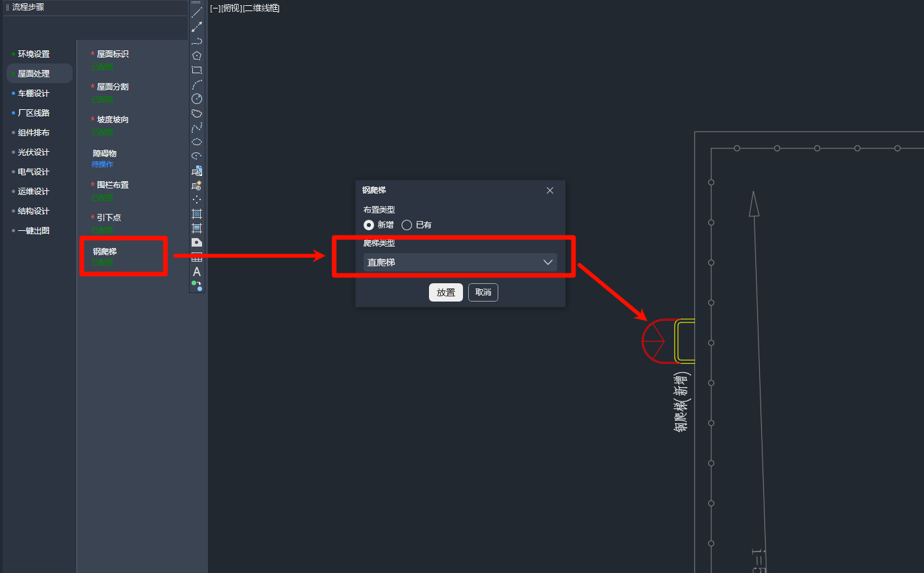
Task: Select the Polygon tool in toolbar
Action: pyautogui.click(x=197, y=56)
